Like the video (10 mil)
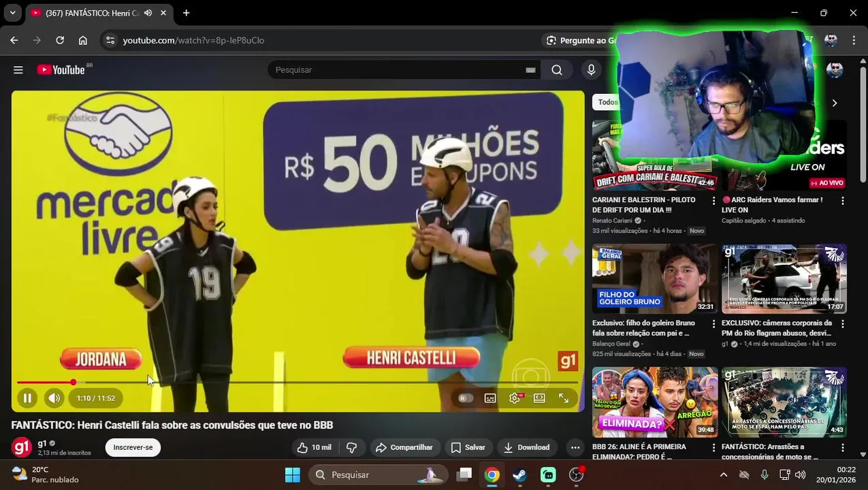Viewport: 868px width, 490px height. click(314, 447)
